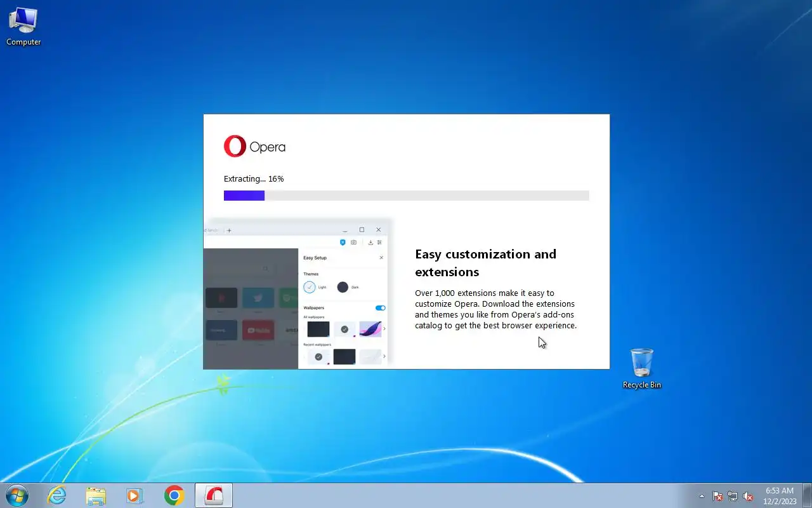Image resolution: width=812 pixels, height=508 pixels.
Task: Select the purple wave wallpaper thumbnail
Action: 370,329
